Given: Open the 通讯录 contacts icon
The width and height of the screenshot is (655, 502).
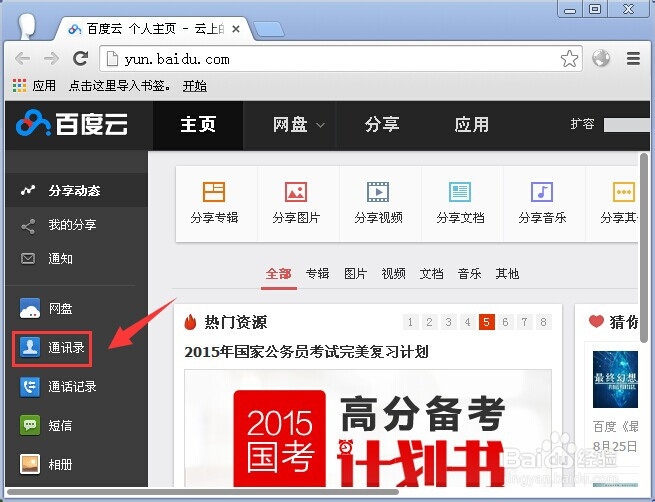Looking at the screenshot, I should tap(30, 347).
